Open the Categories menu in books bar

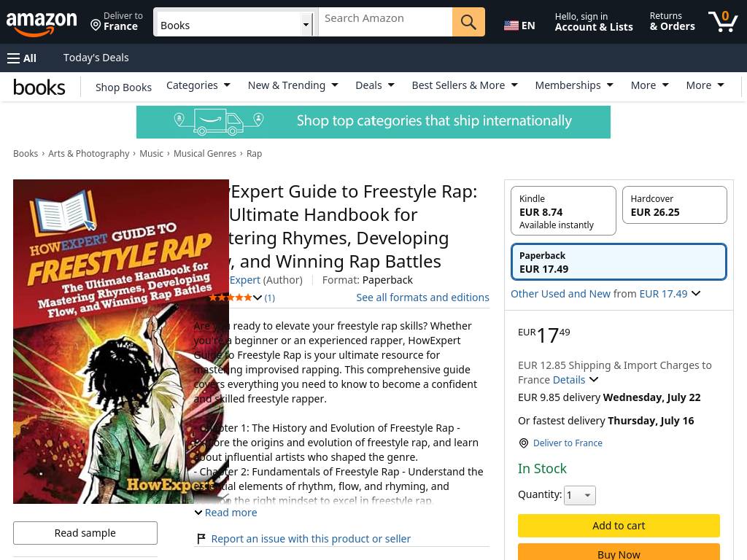click(198, 85)
